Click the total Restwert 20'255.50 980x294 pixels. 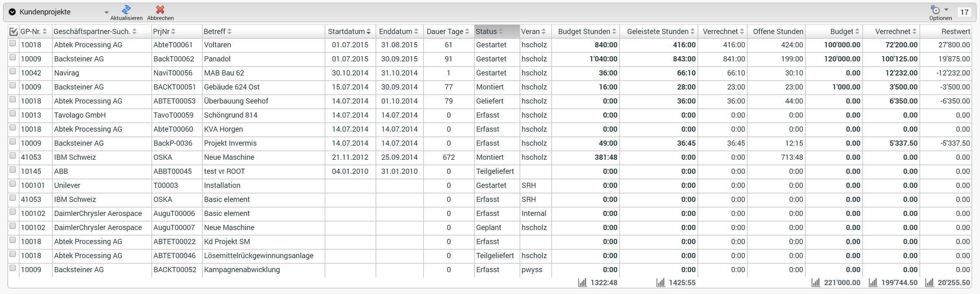pyautogui.click(x=954, y=283)
